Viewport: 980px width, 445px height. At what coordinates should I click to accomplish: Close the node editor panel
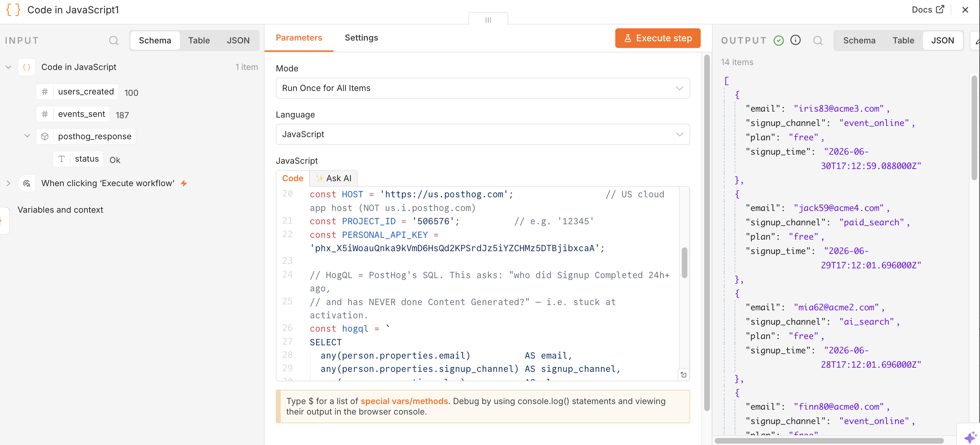click(965, 9)
